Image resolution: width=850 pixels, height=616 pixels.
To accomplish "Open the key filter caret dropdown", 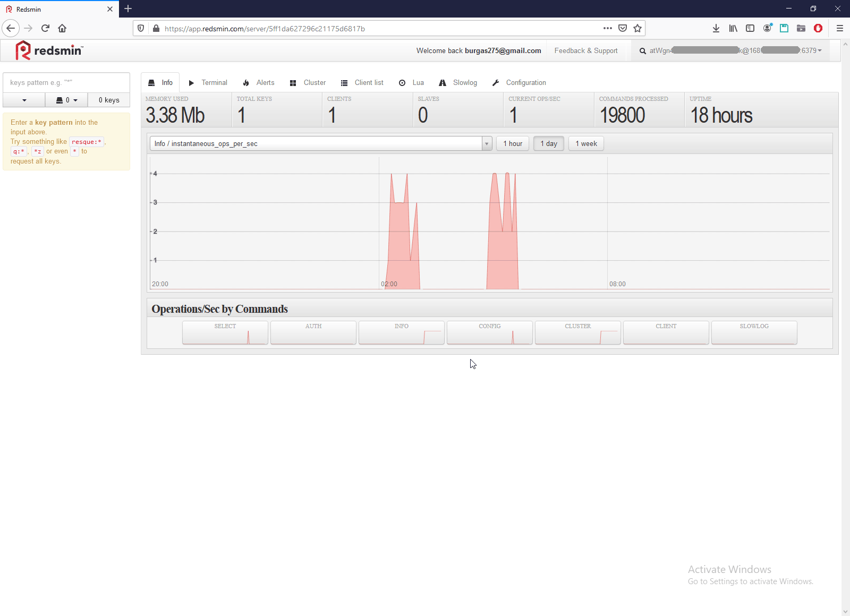I will pyautogui.click(x=24, y=100).
